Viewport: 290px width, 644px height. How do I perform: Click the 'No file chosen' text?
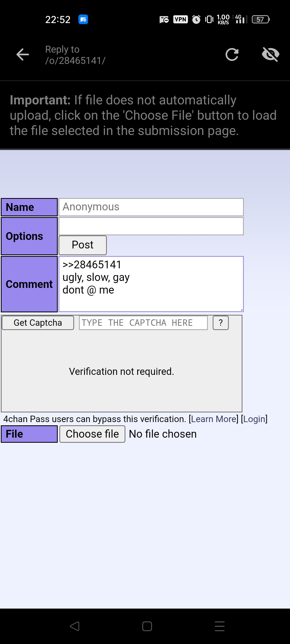click(x=163, y=434)
